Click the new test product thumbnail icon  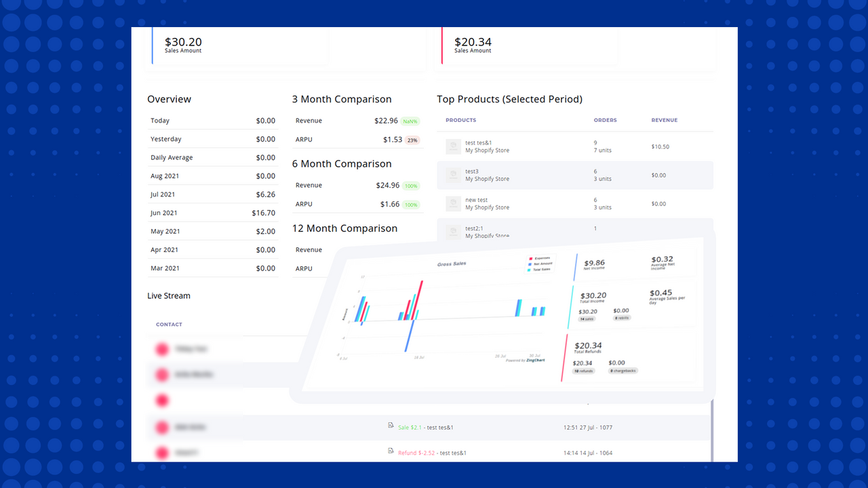click(x=453, y=203)
